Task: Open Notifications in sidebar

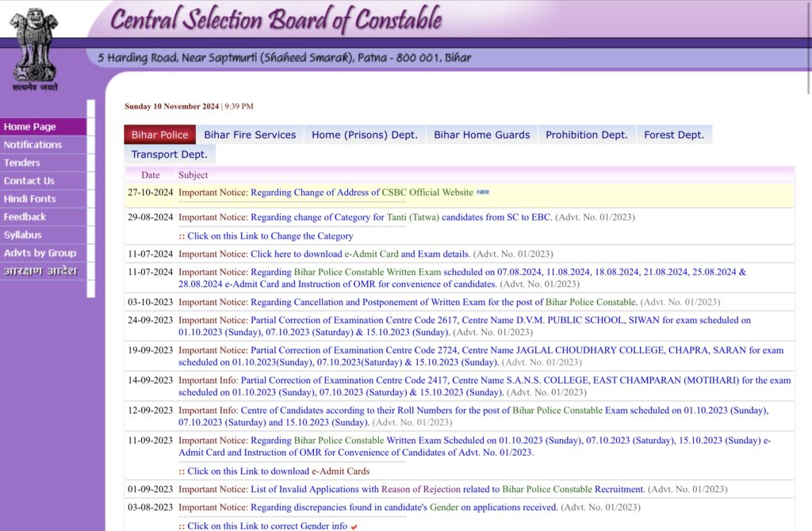Action: (44, 145)
